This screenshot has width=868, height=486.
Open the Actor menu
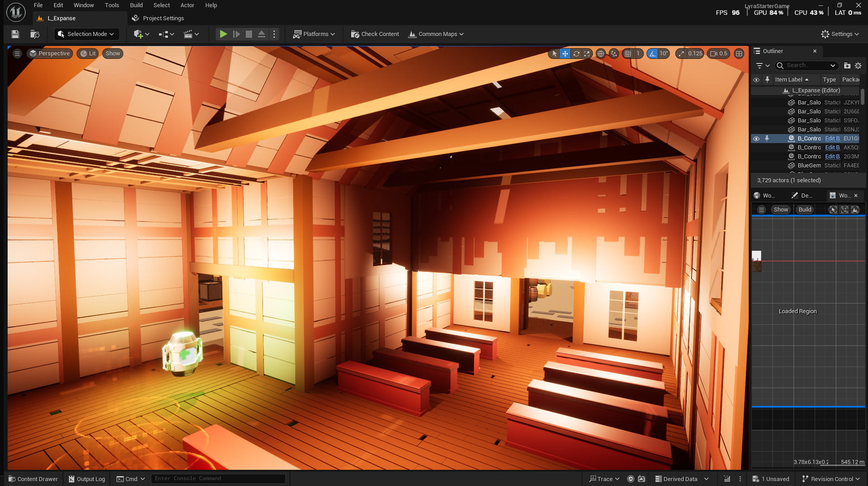[187, 5]
